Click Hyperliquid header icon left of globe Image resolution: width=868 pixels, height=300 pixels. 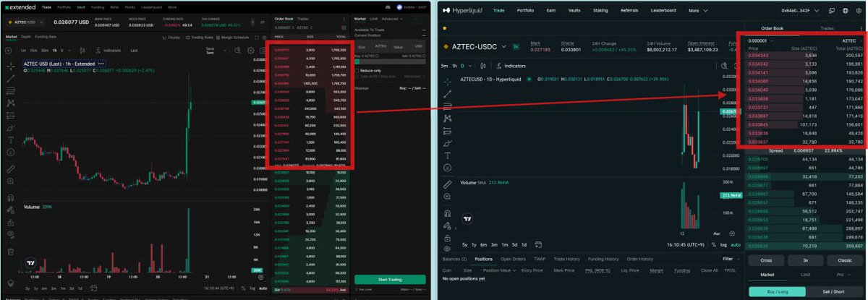833,11
